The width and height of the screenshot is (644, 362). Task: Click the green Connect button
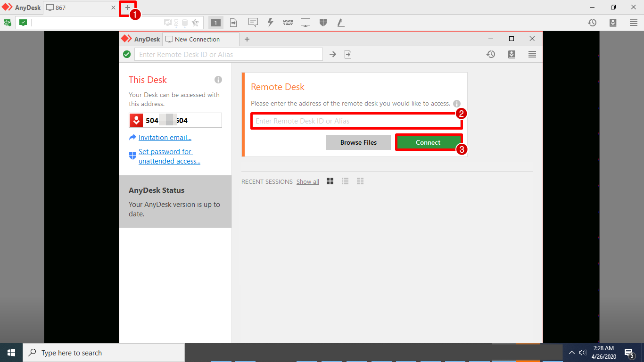pos(428,142)
